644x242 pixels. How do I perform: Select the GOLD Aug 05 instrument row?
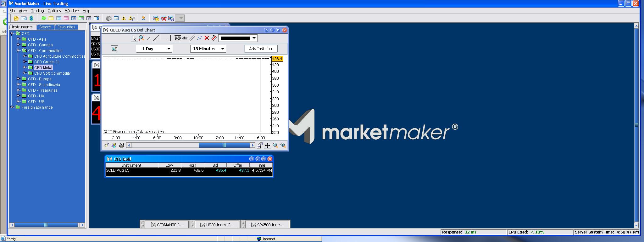pos(189,170)
